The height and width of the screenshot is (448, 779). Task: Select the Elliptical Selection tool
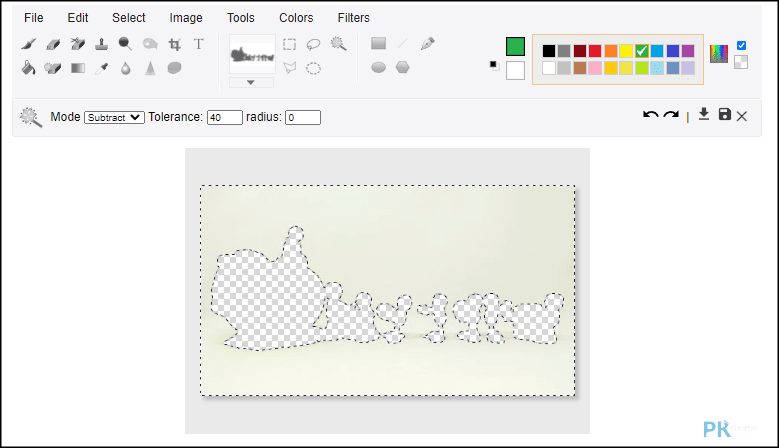(313, 69)
